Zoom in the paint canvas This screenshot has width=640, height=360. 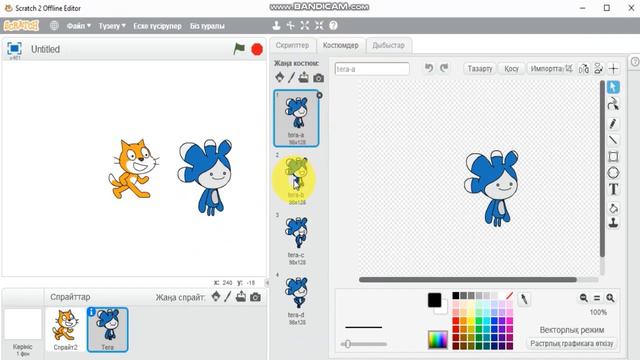click(x=610, y=298)
